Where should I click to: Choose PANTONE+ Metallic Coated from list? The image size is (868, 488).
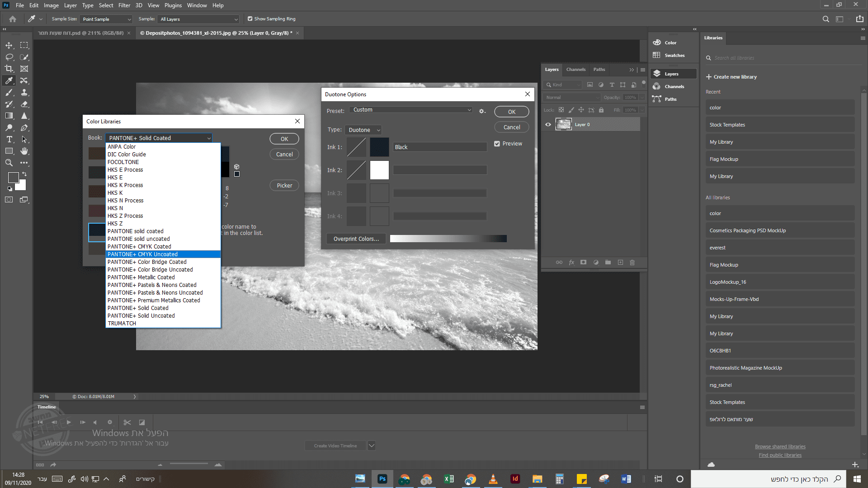pyautogui.click(x=141, y=277)
